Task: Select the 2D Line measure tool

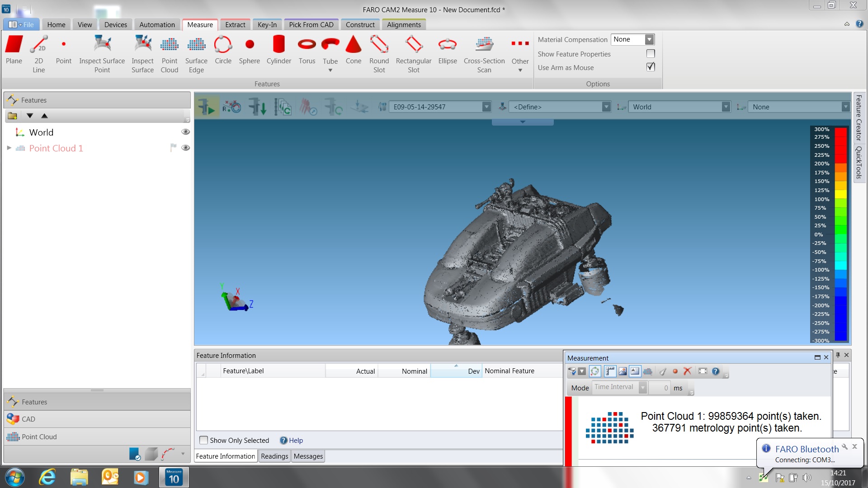Action: coord(39,54)
